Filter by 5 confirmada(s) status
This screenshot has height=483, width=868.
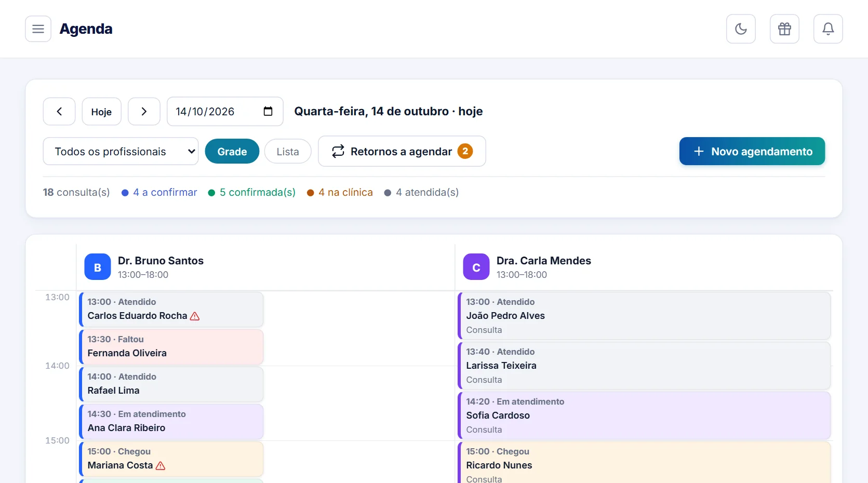[x=252, y=192]
